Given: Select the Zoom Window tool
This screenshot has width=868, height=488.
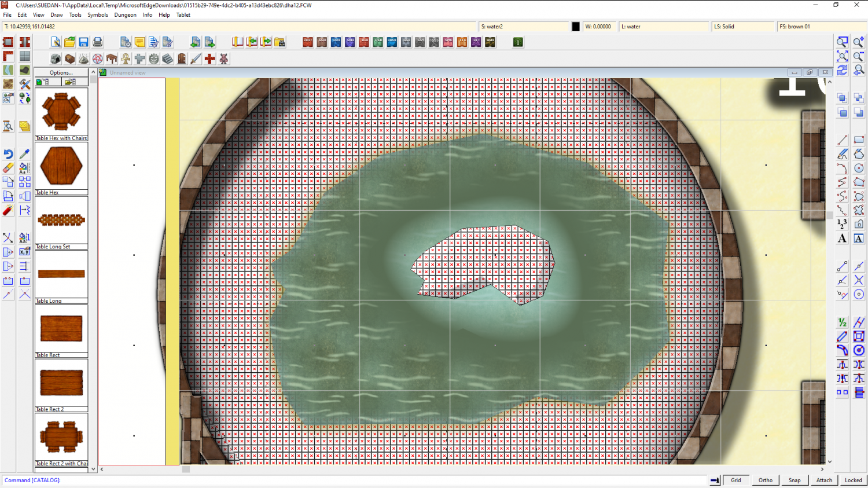Looking at the screenshot, I should click(842, 42).
